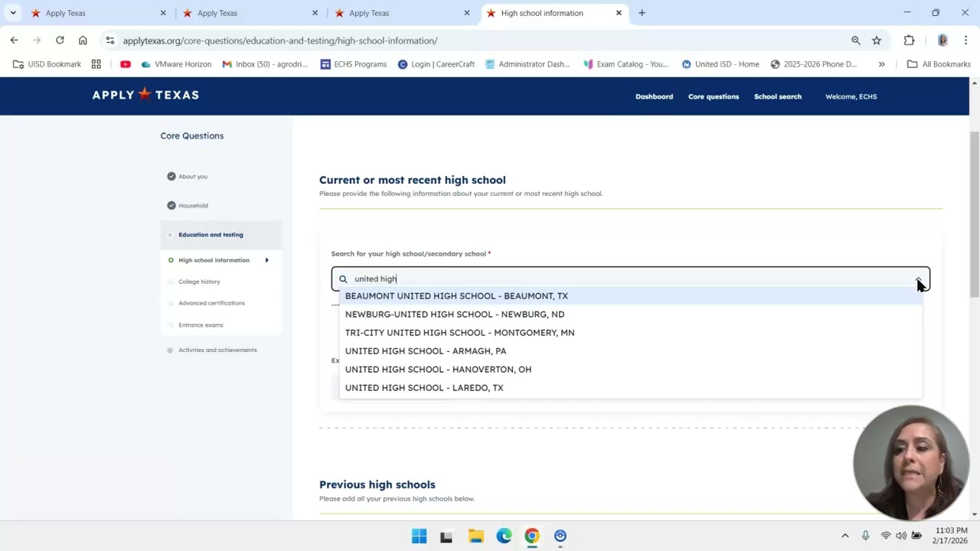This screenshot has height=551, width=980.
Task: Click the zoom magnifier icon in address bar
Action: 856,41
